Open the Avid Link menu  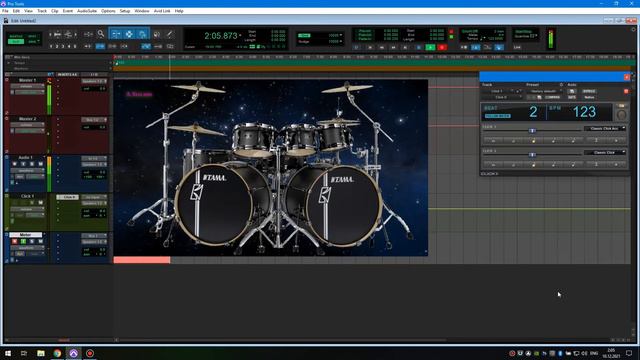coord(162,11)
